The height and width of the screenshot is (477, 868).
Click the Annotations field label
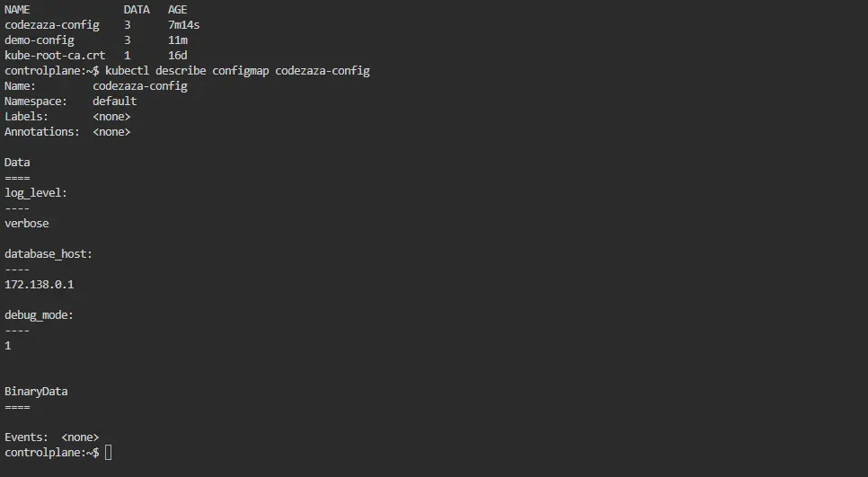[x=42, y=132]
